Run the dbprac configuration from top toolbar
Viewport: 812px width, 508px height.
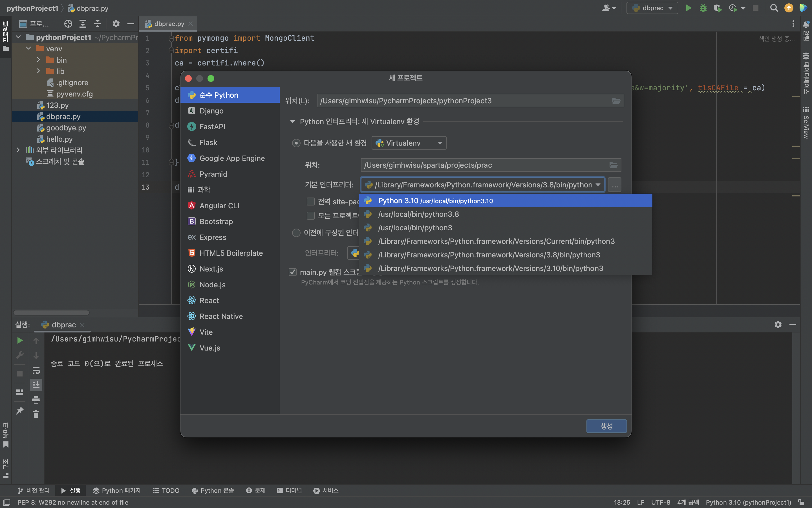(x=689, y=8)
